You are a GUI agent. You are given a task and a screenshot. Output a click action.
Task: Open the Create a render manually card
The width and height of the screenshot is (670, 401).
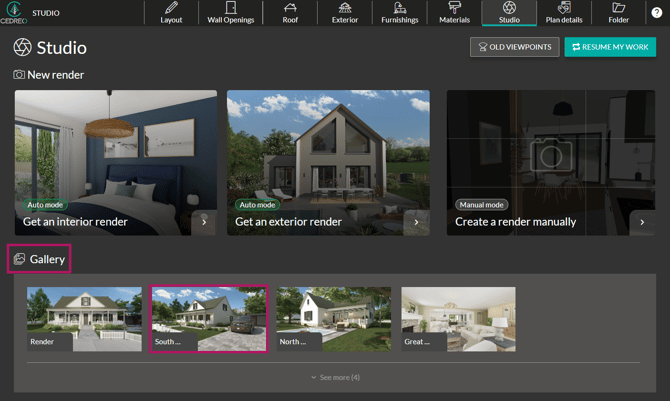coord(551,162)
